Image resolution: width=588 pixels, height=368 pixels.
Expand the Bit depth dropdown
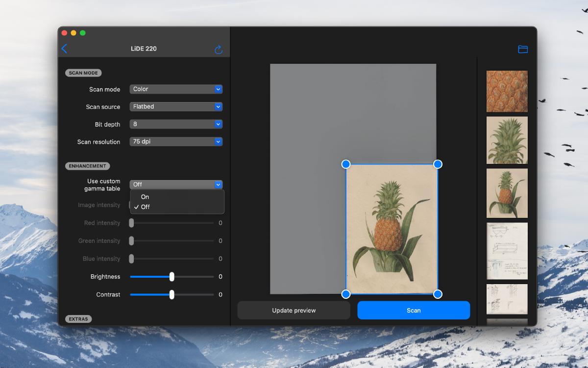pos(176,124)
